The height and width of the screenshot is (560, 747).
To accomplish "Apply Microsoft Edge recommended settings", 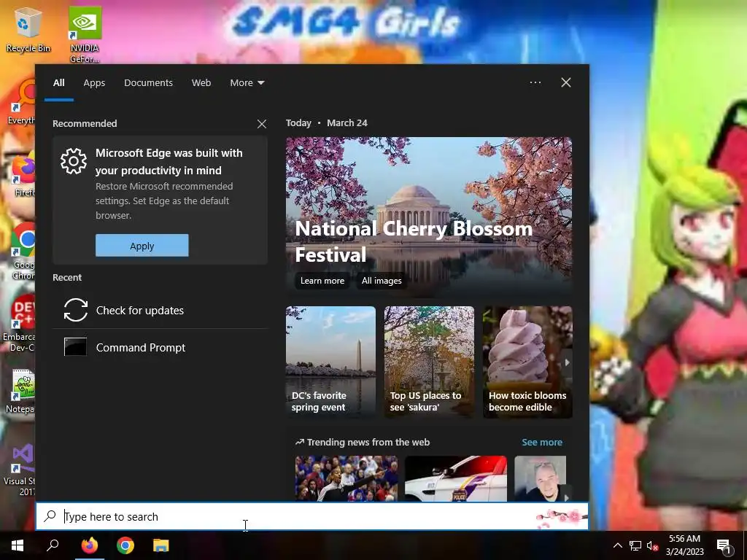I will (142, 245).
